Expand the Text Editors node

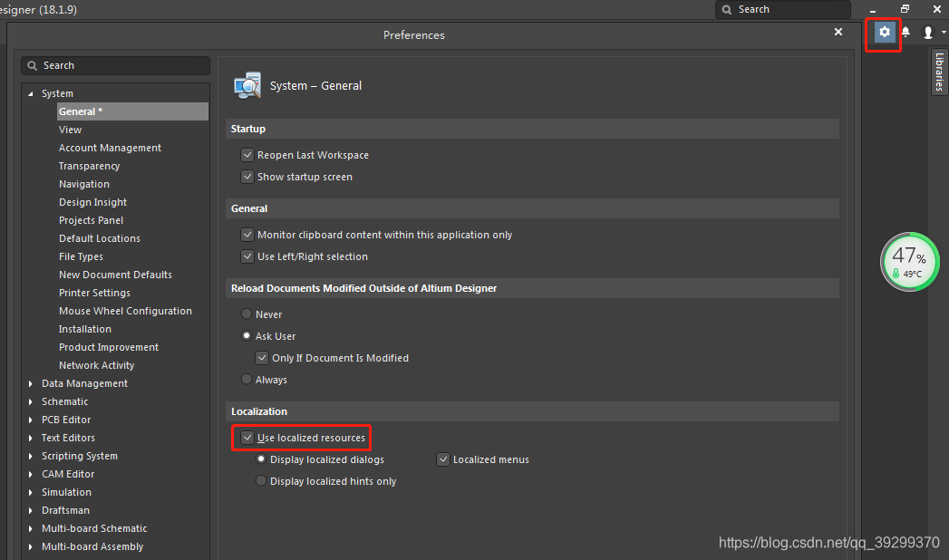[x=30, y=438]
